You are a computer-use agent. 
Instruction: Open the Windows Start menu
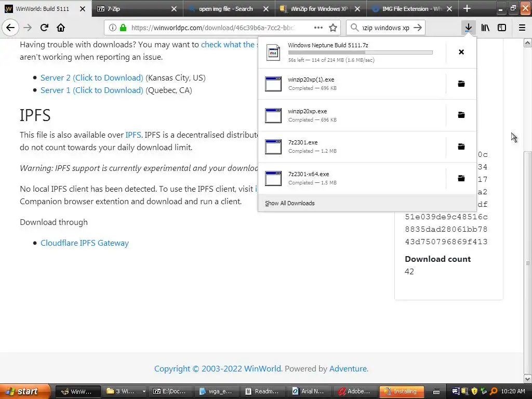tap(25, 391)
